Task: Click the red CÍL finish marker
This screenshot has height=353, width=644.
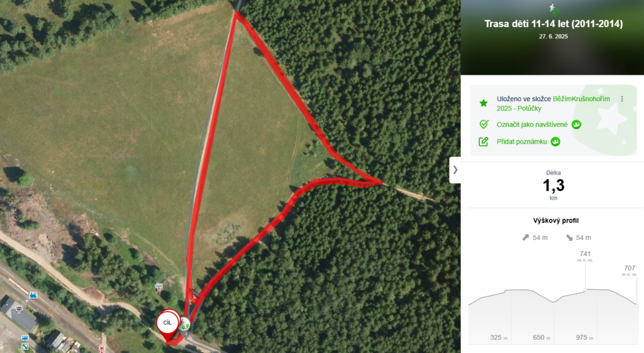Action: [167, 323]
